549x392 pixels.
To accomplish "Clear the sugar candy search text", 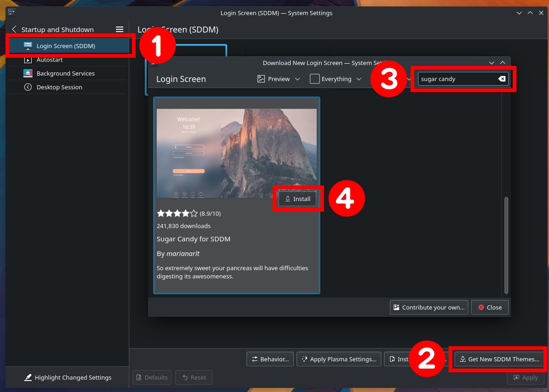I will coord(502,79).
